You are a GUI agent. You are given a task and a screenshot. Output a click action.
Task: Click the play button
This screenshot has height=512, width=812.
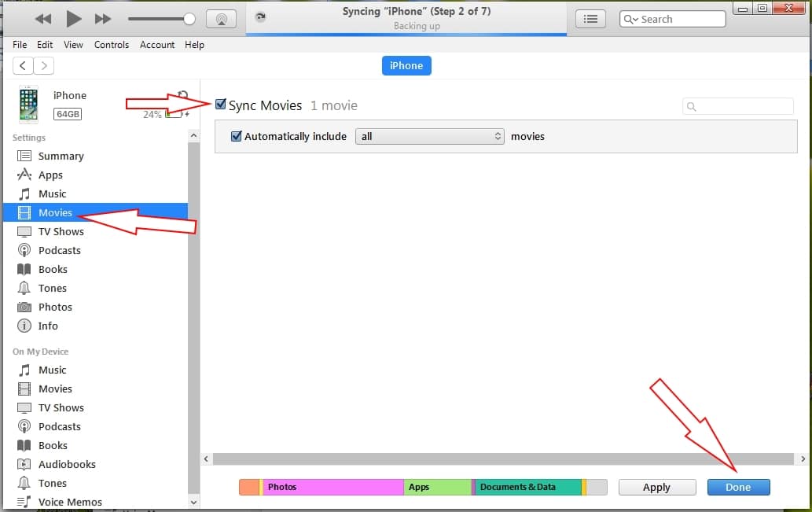tap(74, 19)
